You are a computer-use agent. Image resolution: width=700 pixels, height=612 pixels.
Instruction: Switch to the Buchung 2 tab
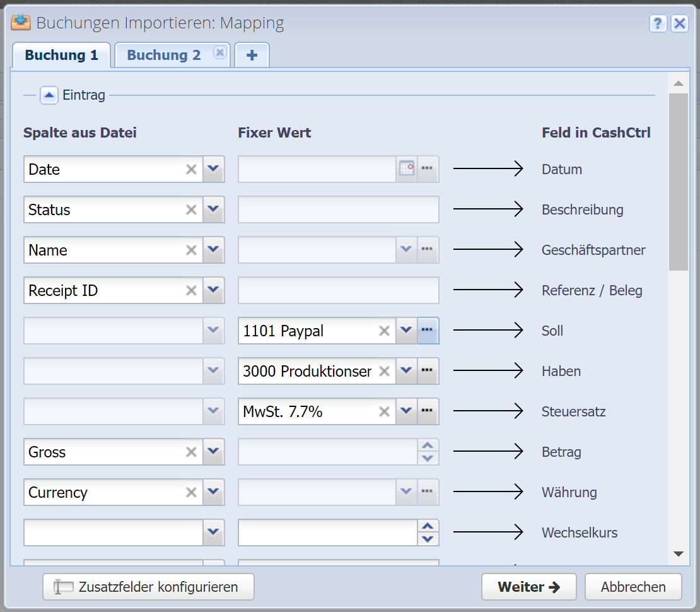163,55
